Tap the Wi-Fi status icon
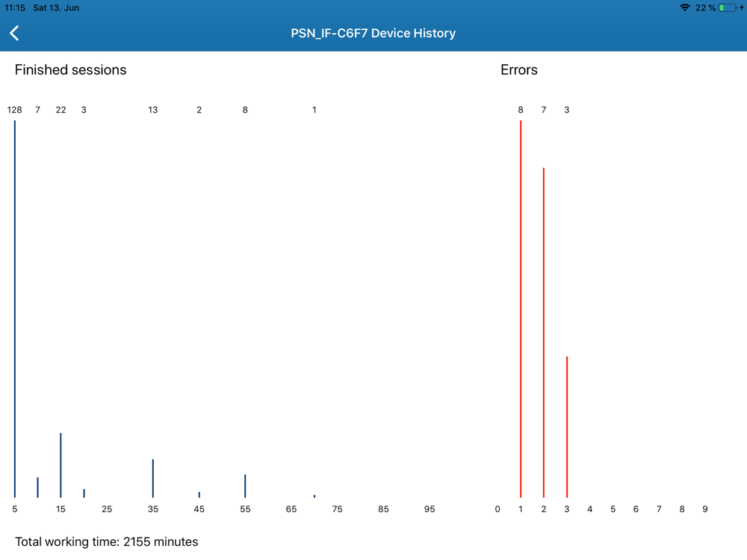Screen dimensions: 747x560 click(684, 7)
